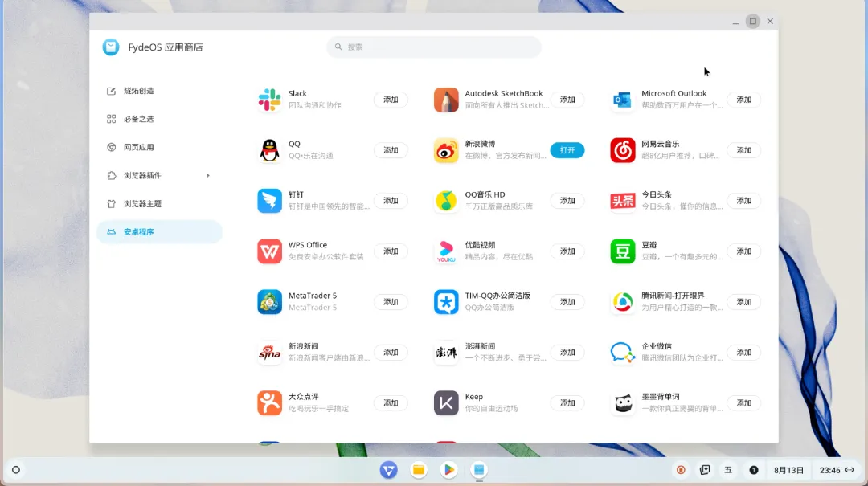Click the blue browser icon in shelf
868x486 pixels.
click(x=389, y=470)
